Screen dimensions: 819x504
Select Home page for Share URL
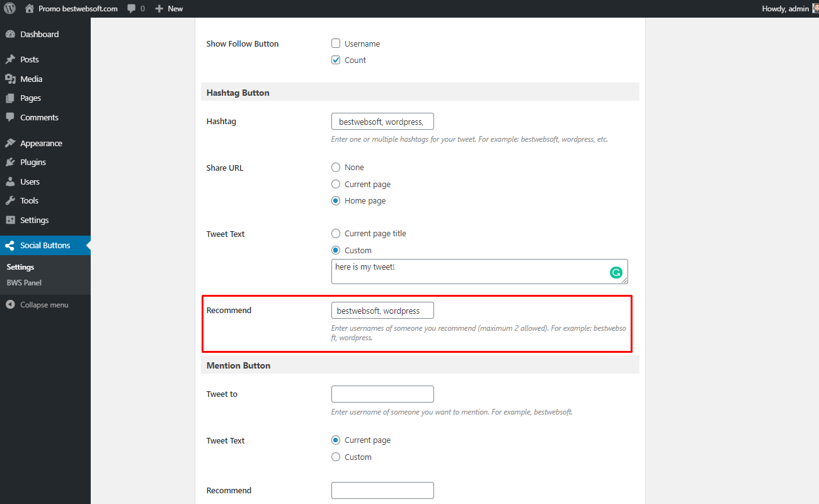(336, 201)
